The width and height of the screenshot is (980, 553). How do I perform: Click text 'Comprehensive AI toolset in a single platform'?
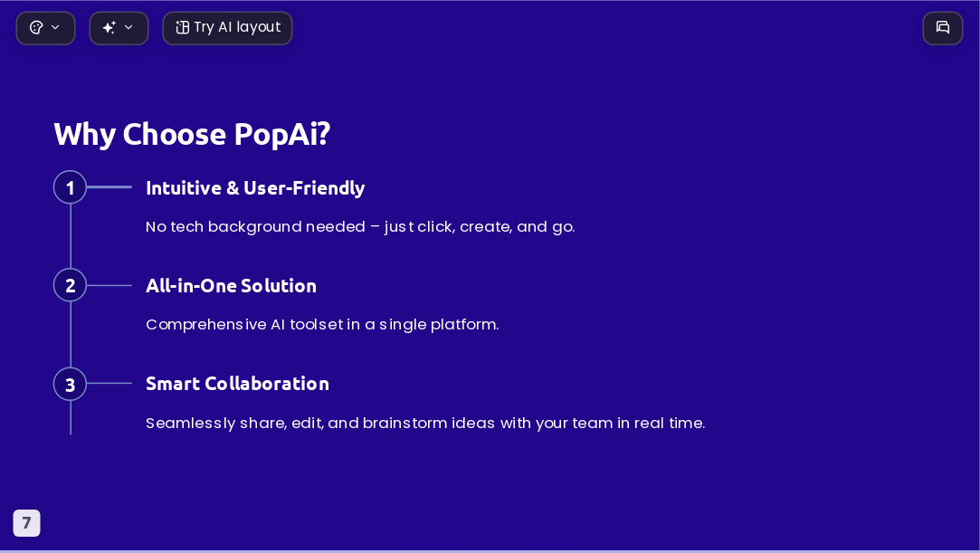(321, 325)
